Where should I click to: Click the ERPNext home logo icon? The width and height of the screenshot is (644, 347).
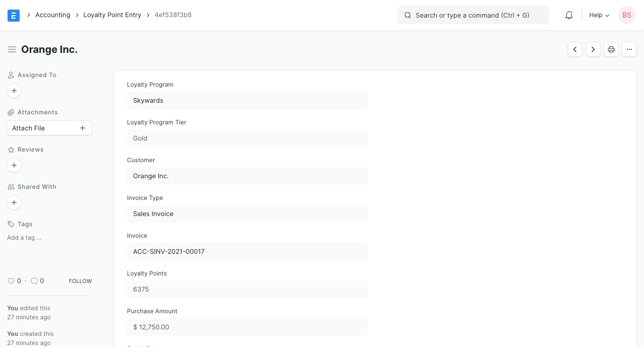14,15
